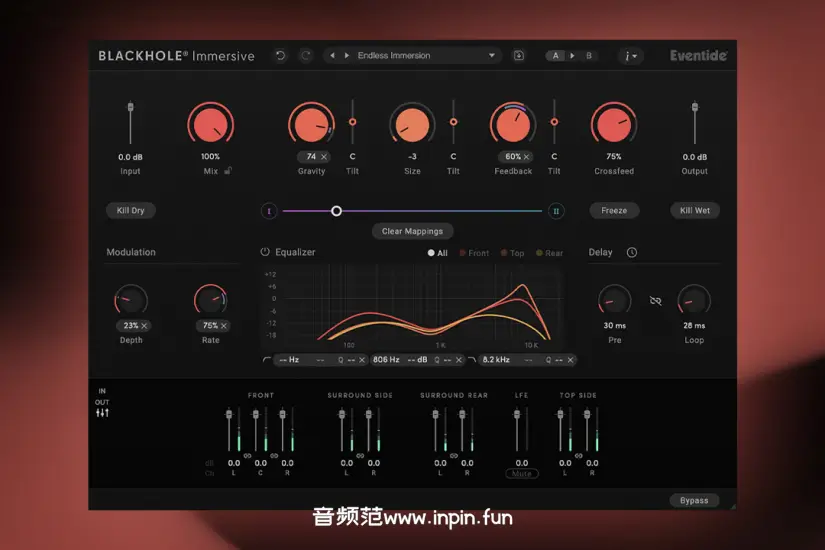Viewport: 825px width, 550px height.
Task: Toggle the Mix lock icon
Action: pos(229,171)
